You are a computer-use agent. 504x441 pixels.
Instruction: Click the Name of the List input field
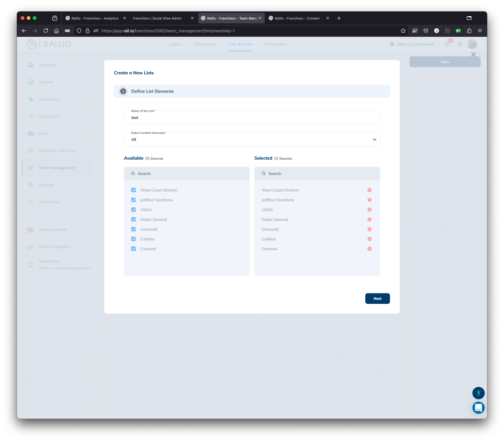coord(252,118)
